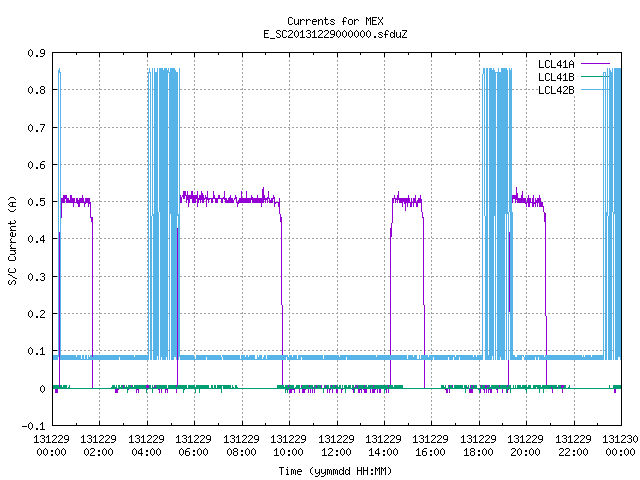
Task: Click the 0.5 y-axis tick label
Action: [x=37, y=202]
